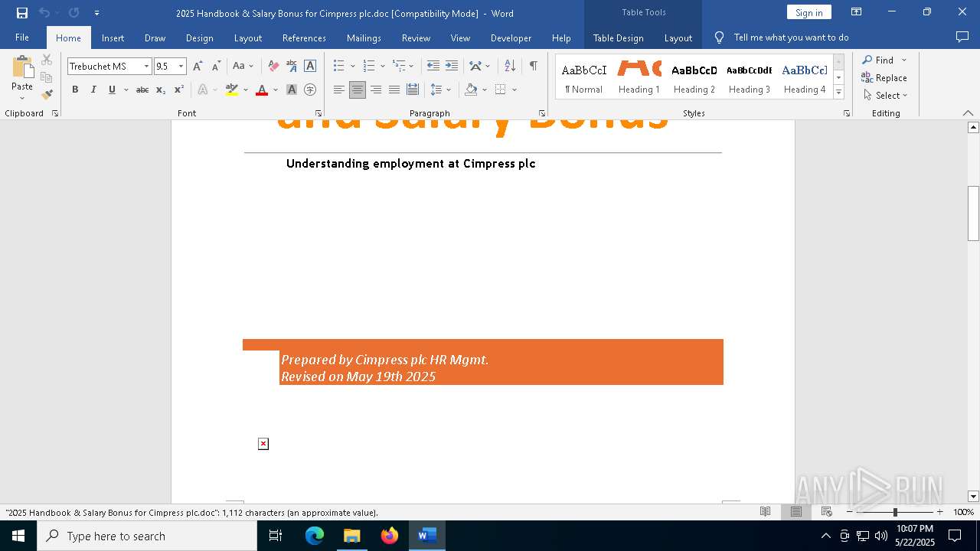Open the font name dropdown
The image size is (980, 551).
[146, 67]
